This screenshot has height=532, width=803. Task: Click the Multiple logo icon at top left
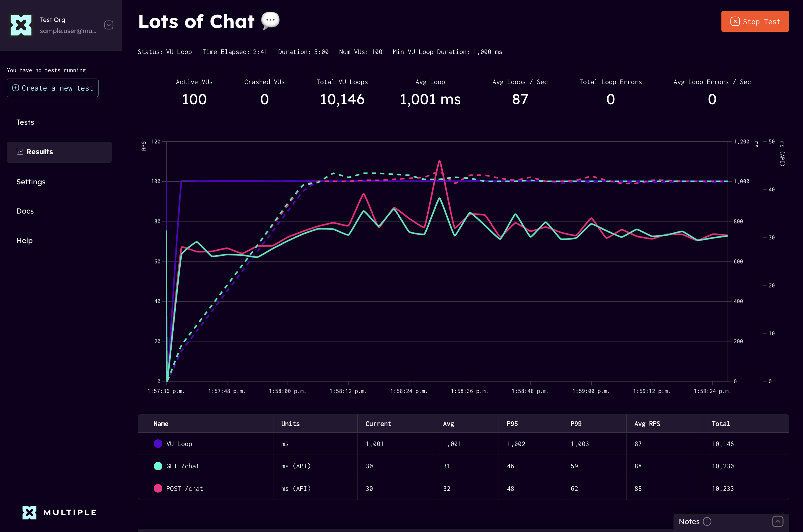21,25
